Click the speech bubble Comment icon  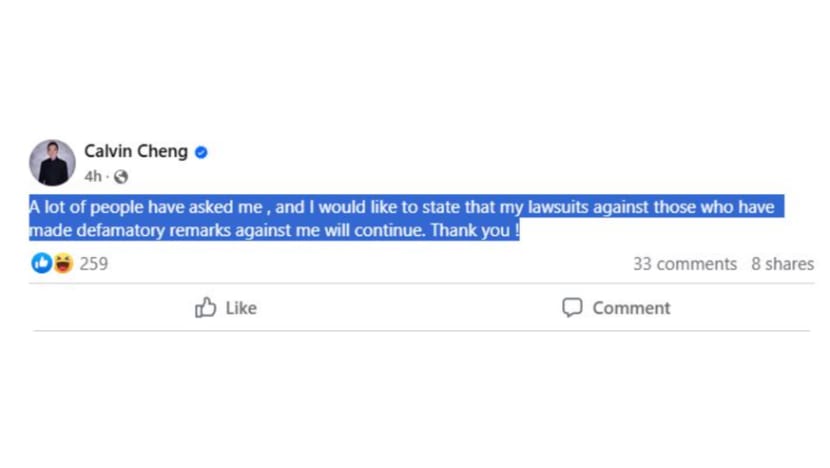pos(572,308)
